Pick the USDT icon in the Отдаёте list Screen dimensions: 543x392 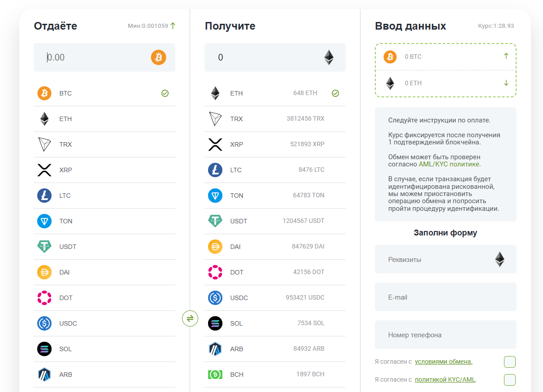[x=44, y=247]
